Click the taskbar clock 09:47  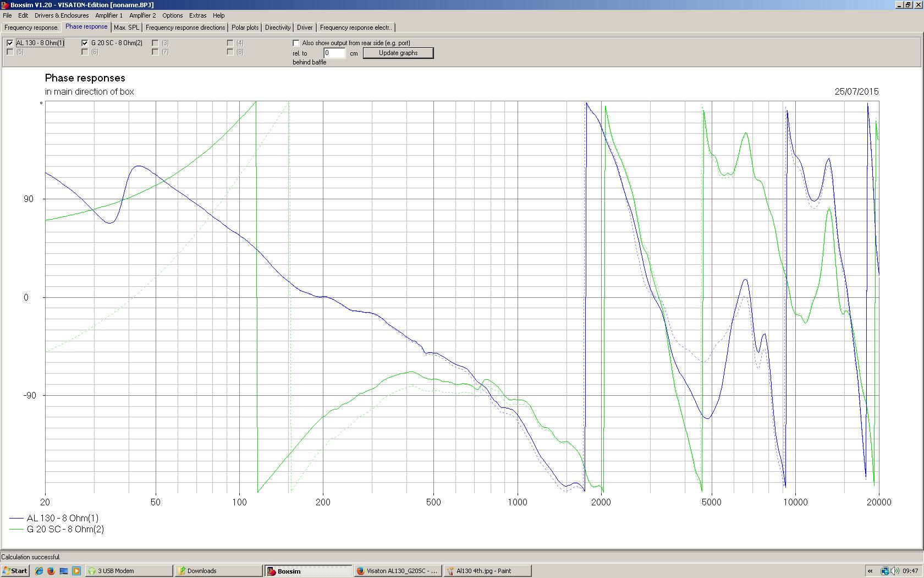click(x=910, y=571)
